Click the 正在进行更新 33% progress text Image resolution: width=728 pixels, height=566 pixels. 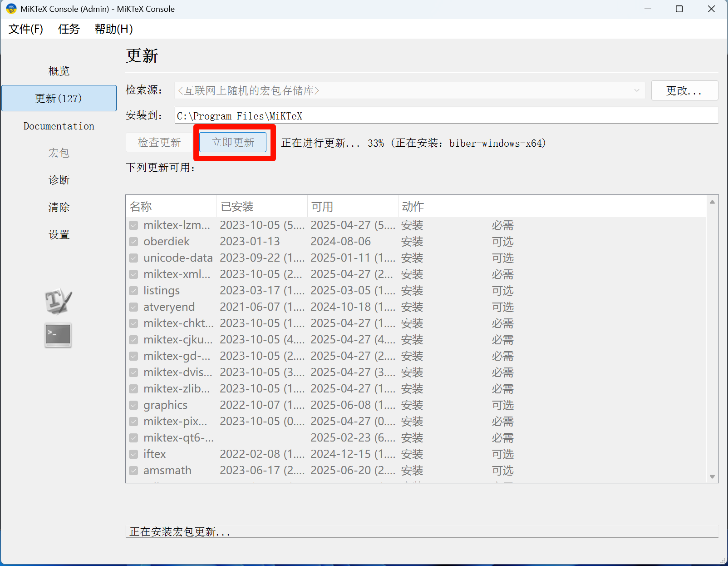coord(413,143)
